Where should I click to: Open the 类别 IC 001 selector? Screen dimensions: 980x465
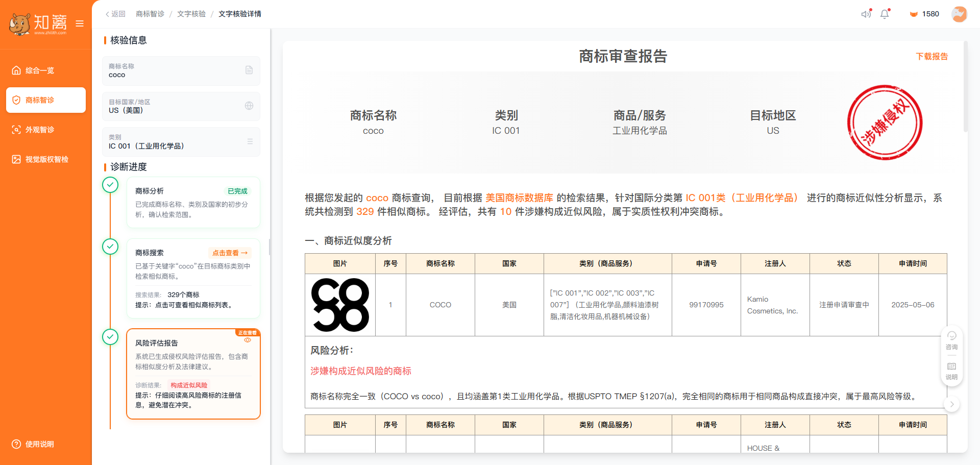pyautogui.click(x=181, y=141)
